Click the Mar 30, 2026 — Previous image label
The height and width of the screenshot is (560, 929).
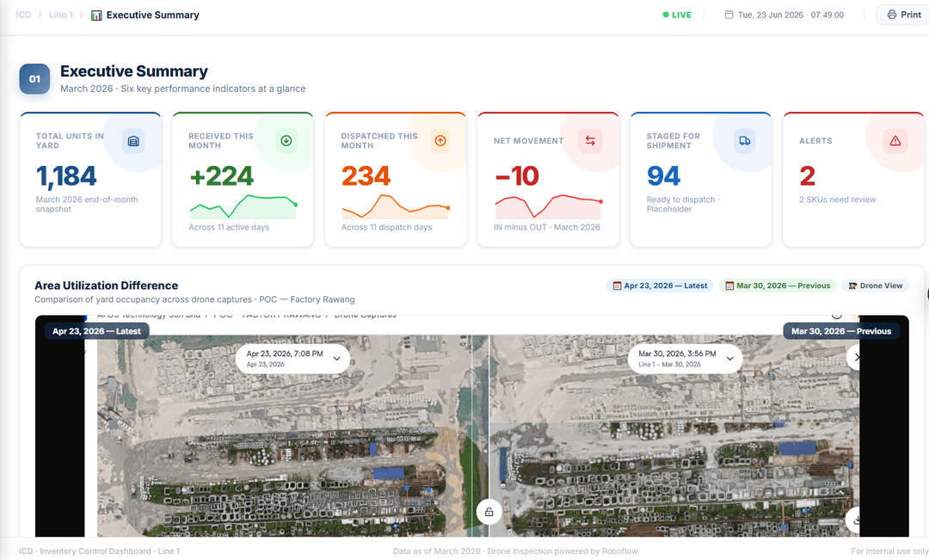click(x=841, y=331)
